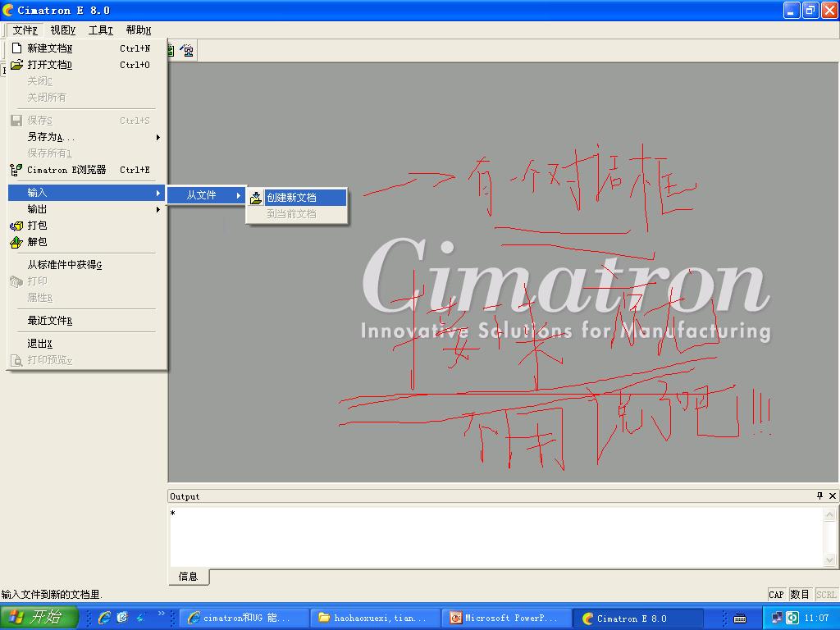Expand the 另存为A submenu
The width and height of the screenshot is (840, 630).
tap(85, 137)
